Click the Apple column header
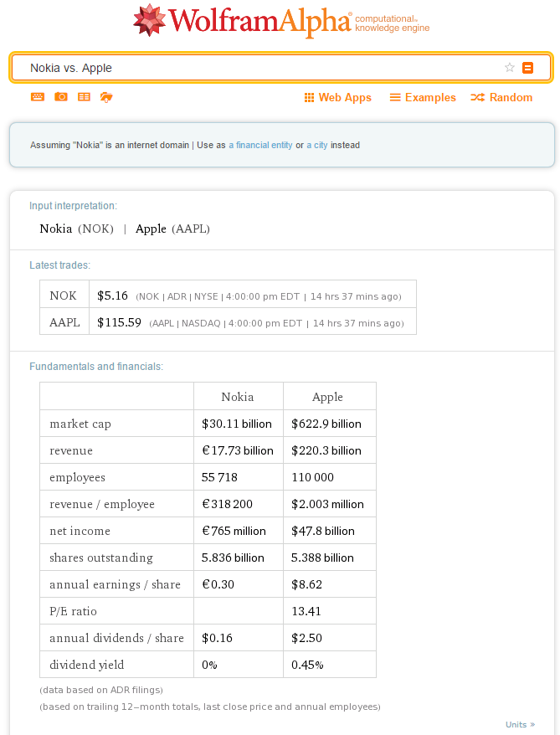The width and height of the screenshot is (560, 735). pos(327,397)
